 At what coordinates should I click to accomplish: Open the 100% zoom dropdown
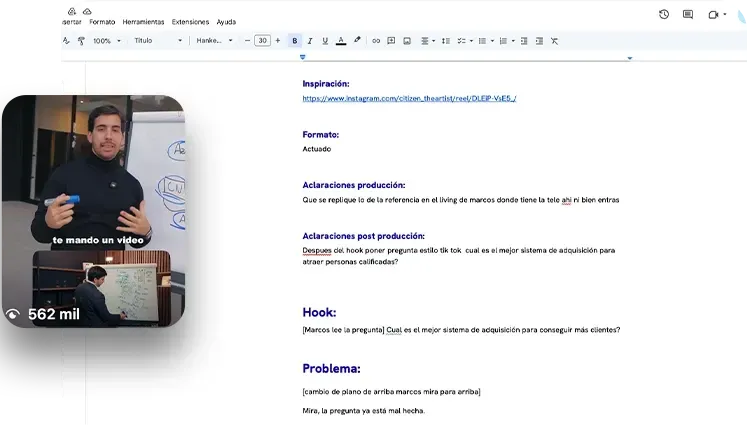coord(106,41)
